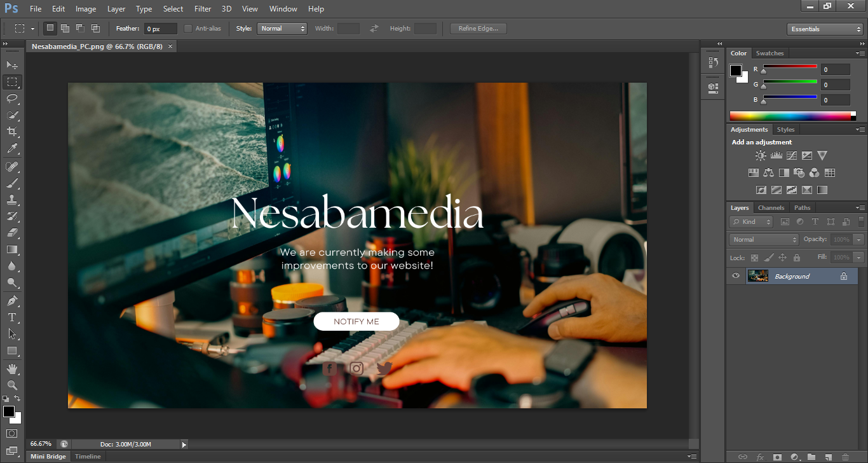Viewport: 868px width, 463px height.
Task: Select the Horizontal Type tool
Action: pos(12,317)
